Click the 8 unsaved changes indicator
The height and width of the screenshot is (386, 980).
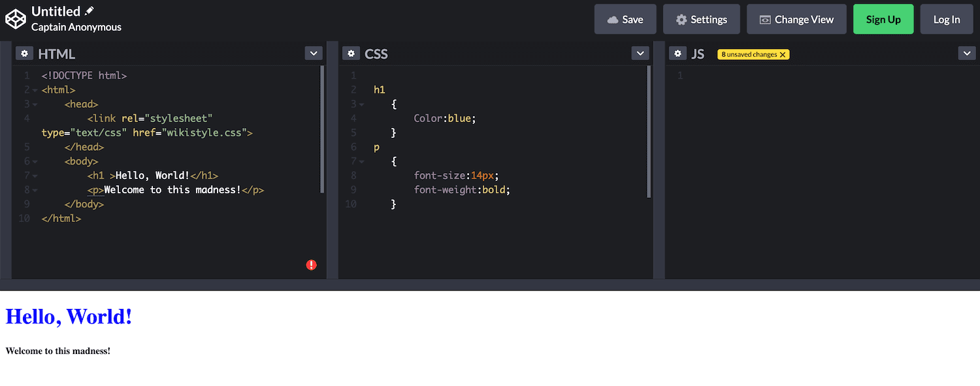[749, 54]
